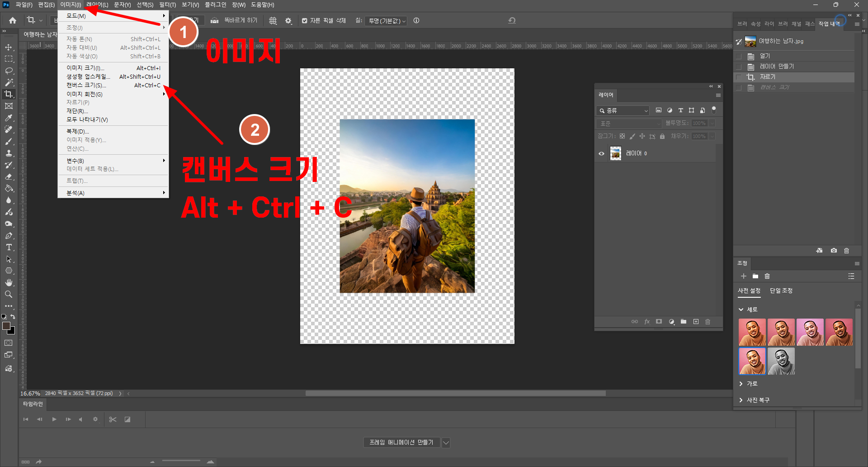Choose 캔버스 크기(S) from the Image menu
This screenshot has width=868, height=467.
point(86,85)
